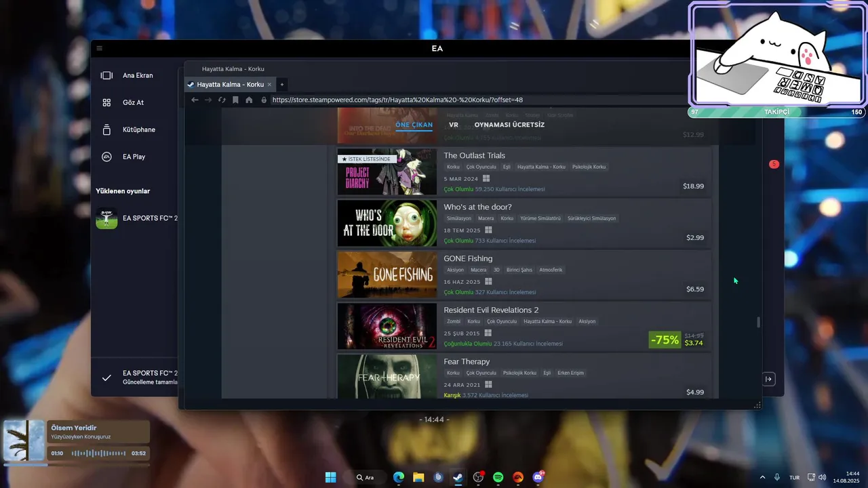Select the Hayatta Kalma - Korku browser tab
The image size is (868, 488).
tap(230, 85)
